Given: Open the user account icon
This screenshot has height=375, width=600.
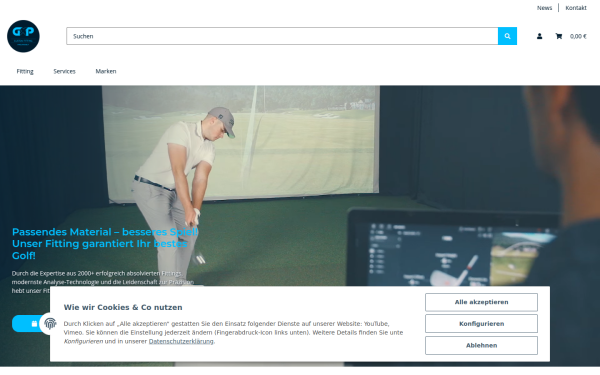Looking at the screenshot, I should pyautogui.click(x=539, y=36).
